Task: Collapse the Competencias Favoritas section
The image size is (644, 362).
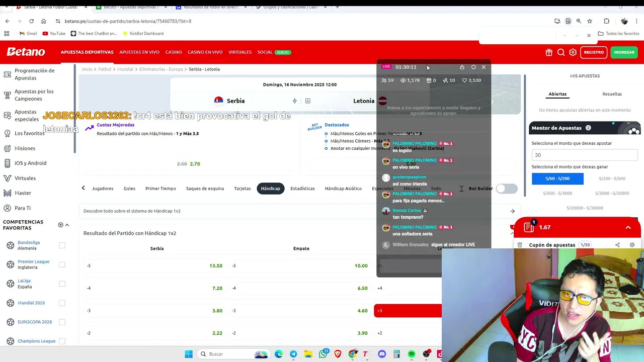Action: click(67, 225)
